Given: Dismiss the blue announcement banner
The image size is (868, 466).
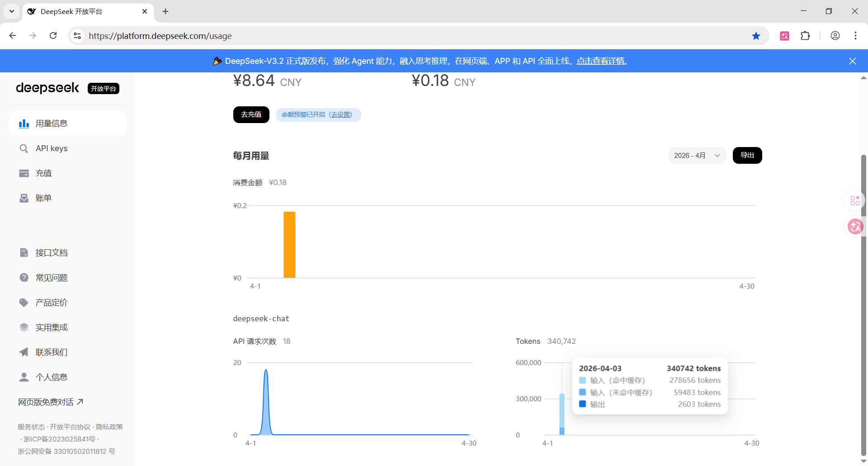Looking at the screenshot, I should coord(852,61).
